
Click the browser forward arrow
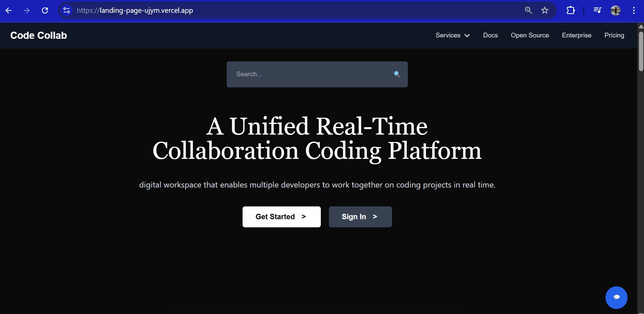click(27, 10)
